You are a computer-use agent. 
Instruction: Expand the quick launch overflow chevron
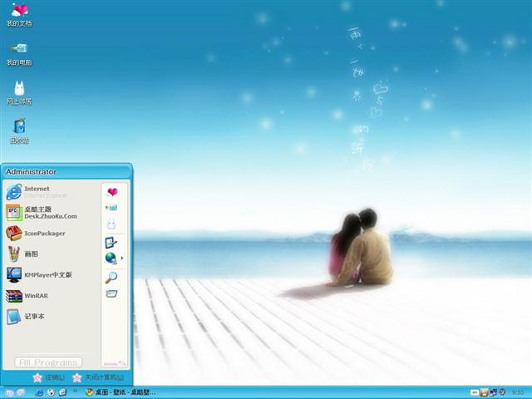(x=76, y=391)
